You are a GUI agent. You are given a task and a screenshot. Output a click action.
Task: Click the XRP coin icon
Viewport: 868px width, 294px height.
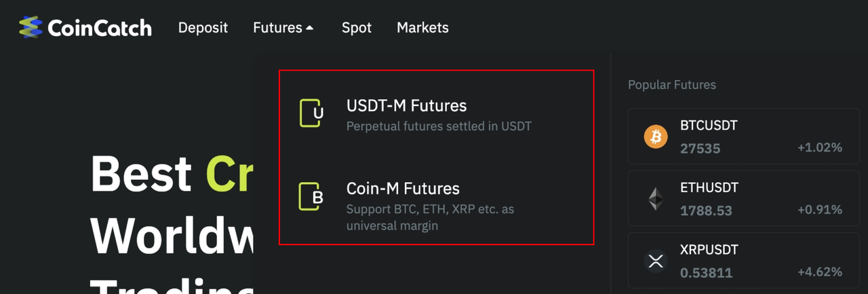[x=656, y=261]
